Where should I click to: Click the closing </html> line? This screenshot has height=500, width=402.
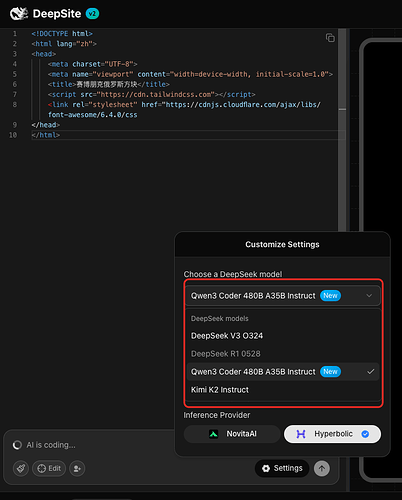[x=46, y=135]
